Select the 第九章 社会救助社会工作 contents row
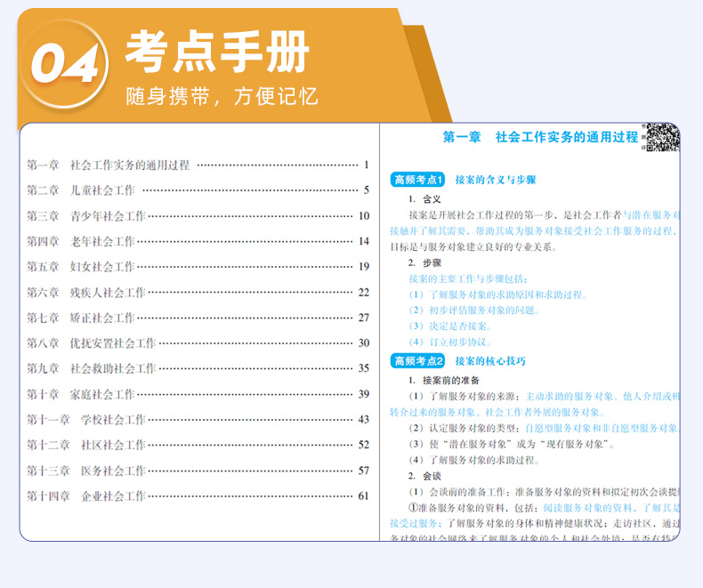 tap(198, 368)
